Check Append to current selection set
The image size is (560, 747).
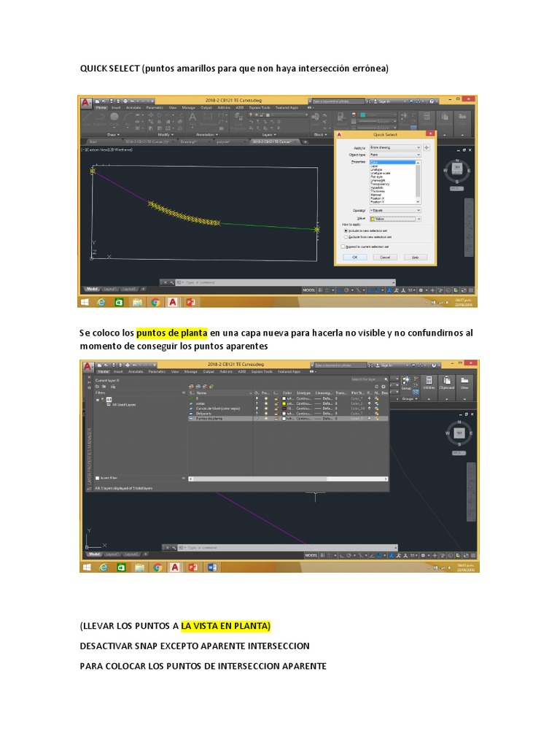[x=366, y=247]
